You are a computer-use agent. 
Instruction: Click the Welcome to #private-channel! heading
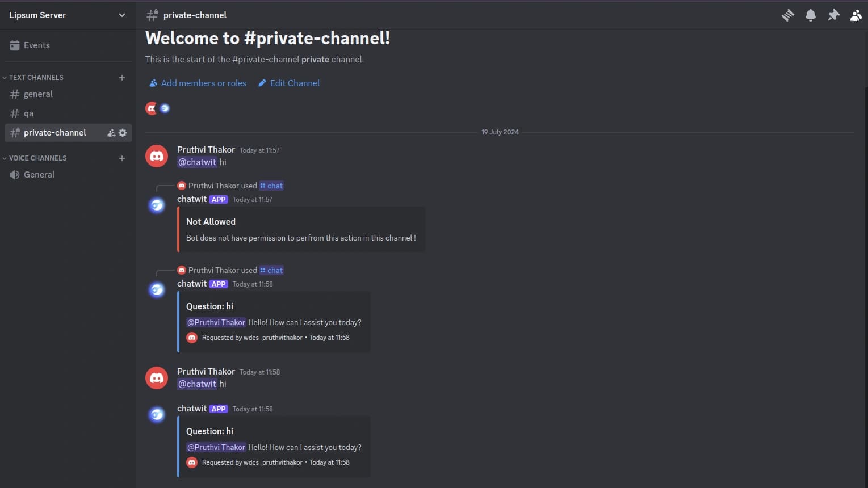coord(268,38)
